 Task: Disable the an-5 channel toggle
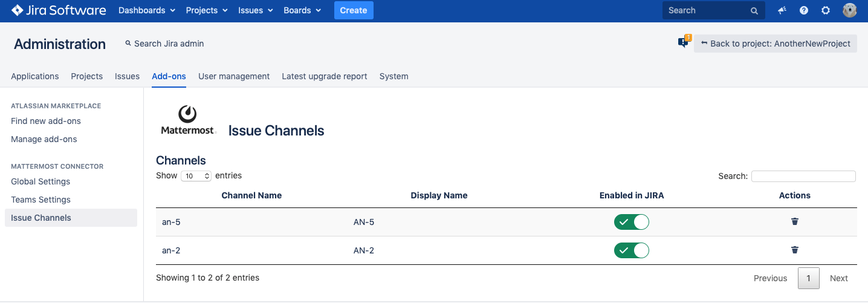631,222
